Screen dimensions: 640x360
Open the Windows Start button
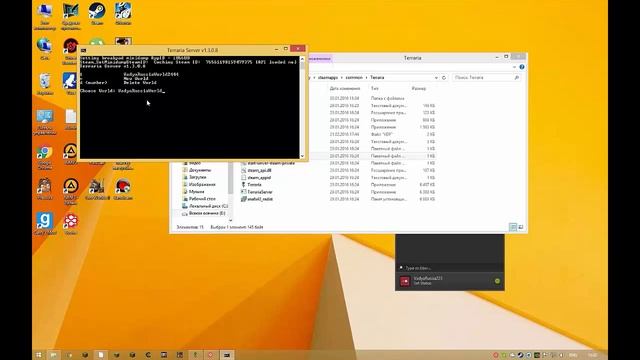39,355
